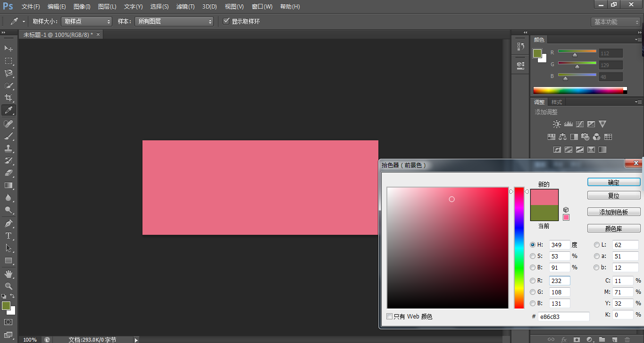
Task: Select the Blur tool
Action: pos(8,197)
